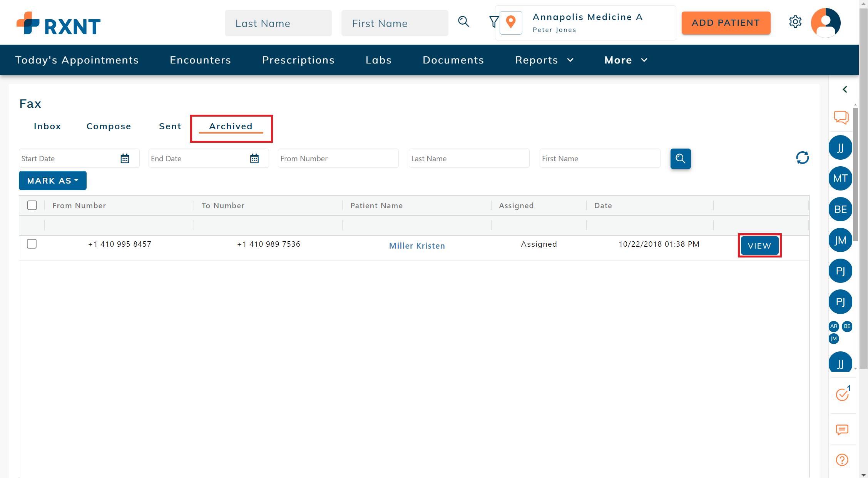Open the Miller Kristen patient link

click(x=417, y=246)
